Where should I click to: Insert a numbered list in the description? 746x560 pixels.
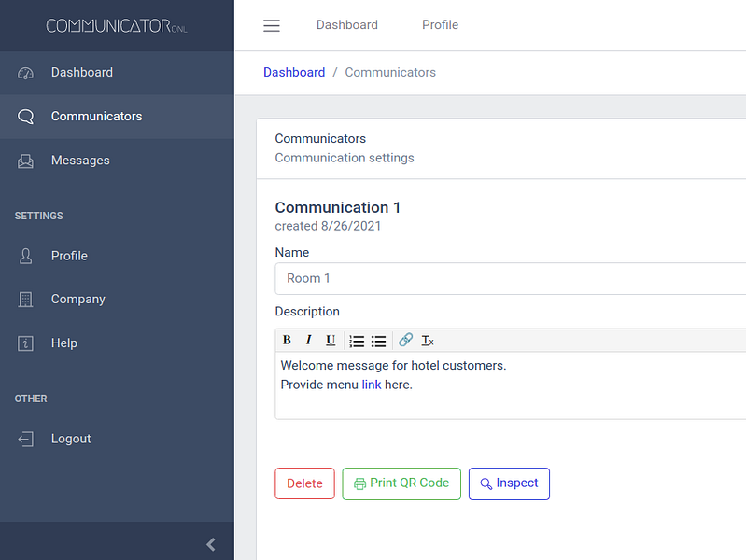[357, 341]
